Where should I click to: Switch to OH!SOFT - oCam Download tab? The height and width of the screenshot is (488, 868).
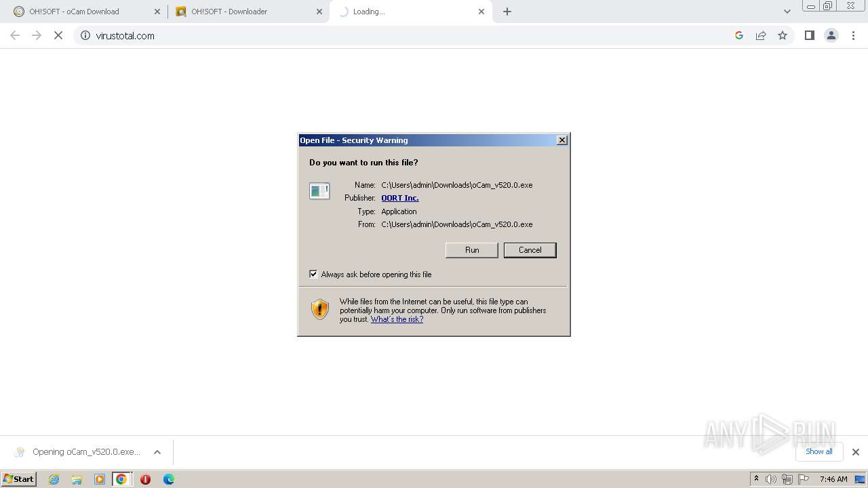84,12
